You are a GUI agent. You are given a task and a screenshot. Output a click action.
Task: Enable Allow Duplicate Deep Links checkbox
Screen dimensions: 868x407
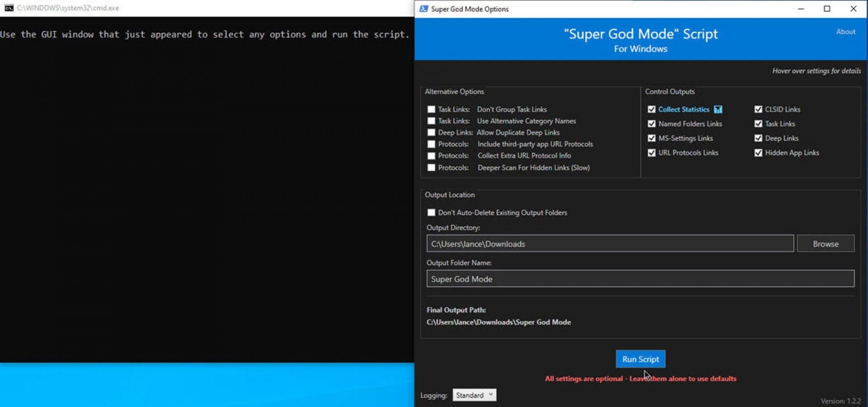coord(431,133)
